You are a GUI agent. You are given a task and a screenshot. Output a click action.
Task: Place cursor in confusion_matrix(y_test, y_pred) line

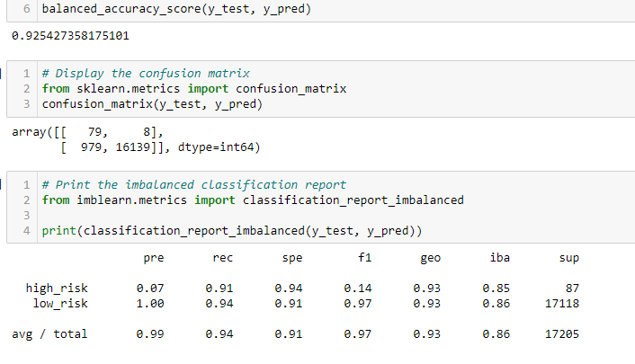[x=152, y=104]
